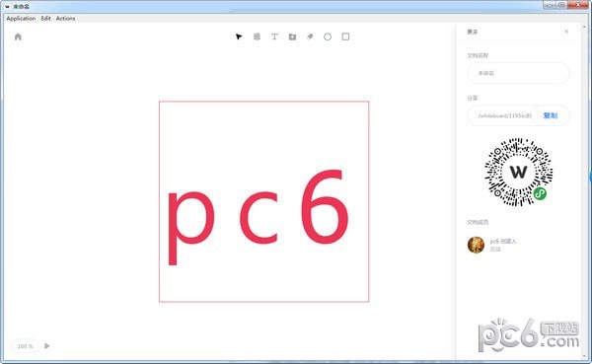This screenshot has height=364, width=592.
Task: Open the Application menu
Action: pyautogui.click(x=21, y=18)
